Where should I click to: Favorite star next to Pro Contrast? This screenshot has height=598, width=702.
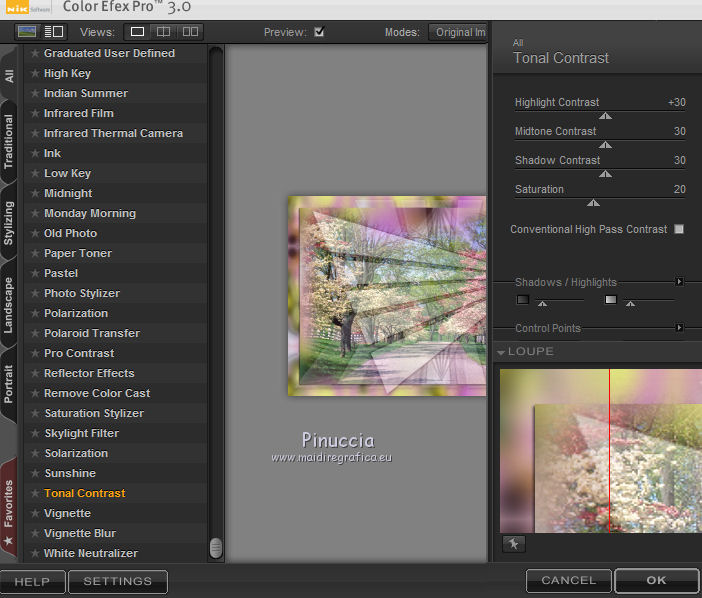click(35, 353)
